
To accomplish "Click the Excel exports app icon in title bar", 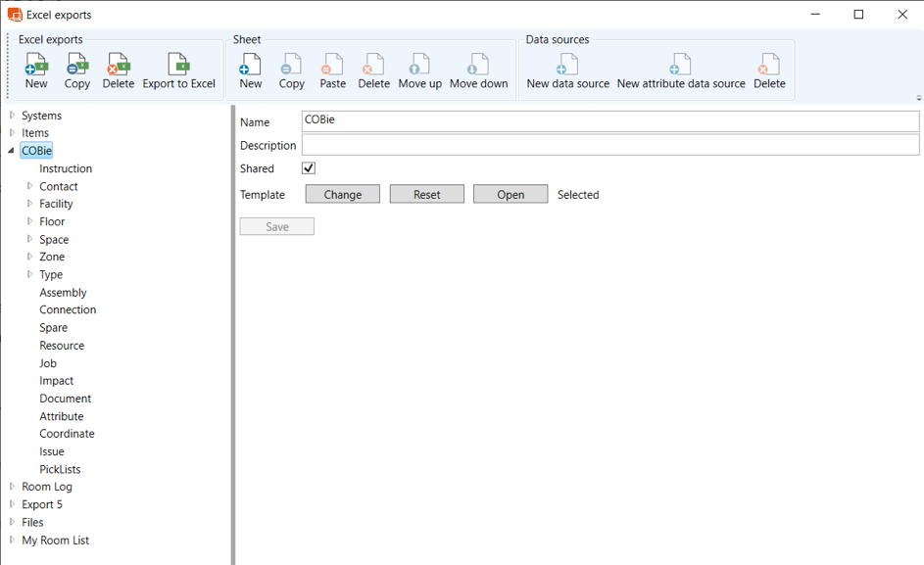I will click(15, 15).
